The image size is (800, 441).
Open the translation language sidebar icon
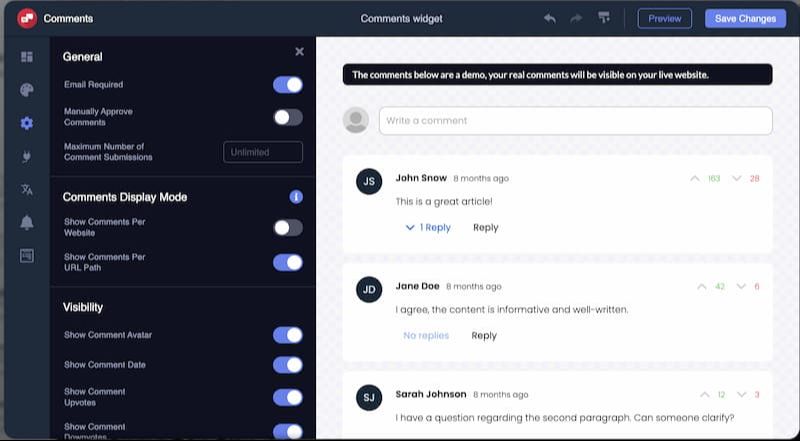pos(27,189)
